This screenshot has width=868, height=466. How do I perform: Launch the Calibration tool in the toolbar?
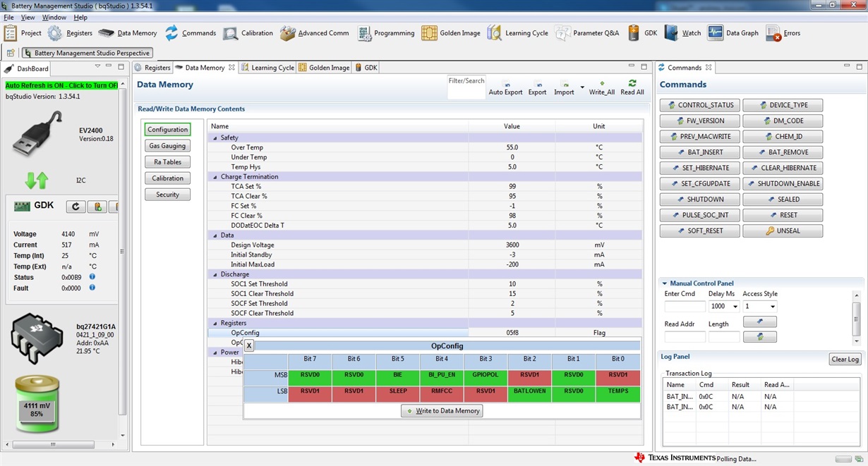coord(248,33)
